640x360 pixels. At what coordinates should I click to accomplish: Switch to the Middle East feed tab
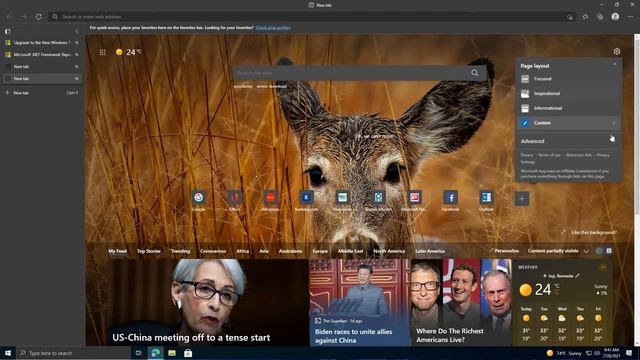pyautogui.click(x=351, y=251)
